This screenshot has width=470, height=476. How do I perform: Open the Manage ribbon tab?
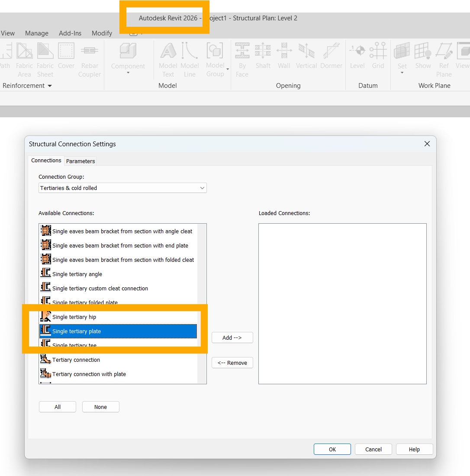coord(37,33)
